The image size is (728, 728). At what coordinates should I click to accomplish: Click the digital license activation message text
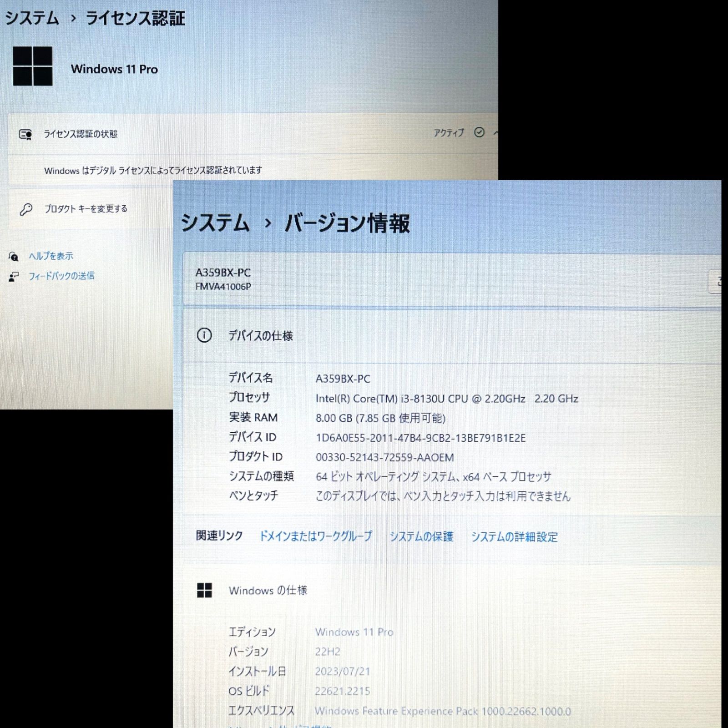tap(153, 170)
